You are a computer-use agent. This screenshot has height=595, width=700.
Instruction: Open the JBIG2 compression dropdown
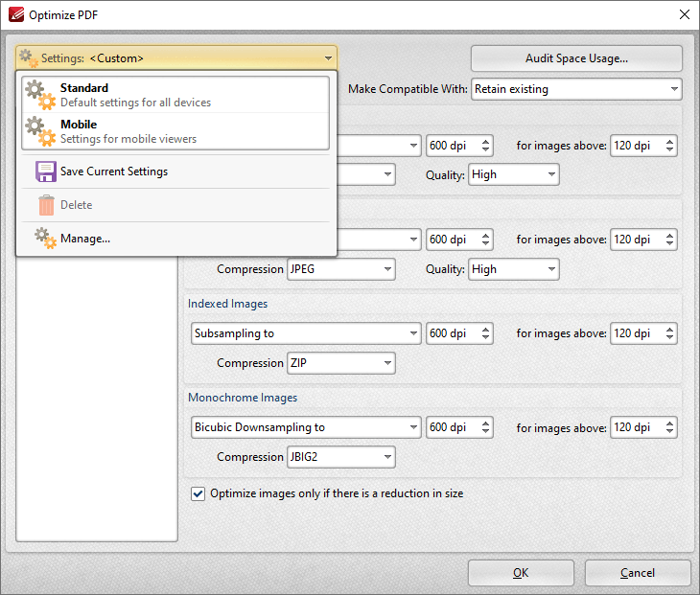tap(341, 457)
